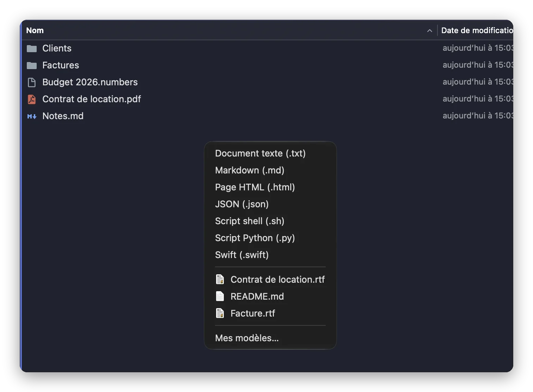Click the Facture.rtf template icon

pyautogui.click(x=220, y=313)
